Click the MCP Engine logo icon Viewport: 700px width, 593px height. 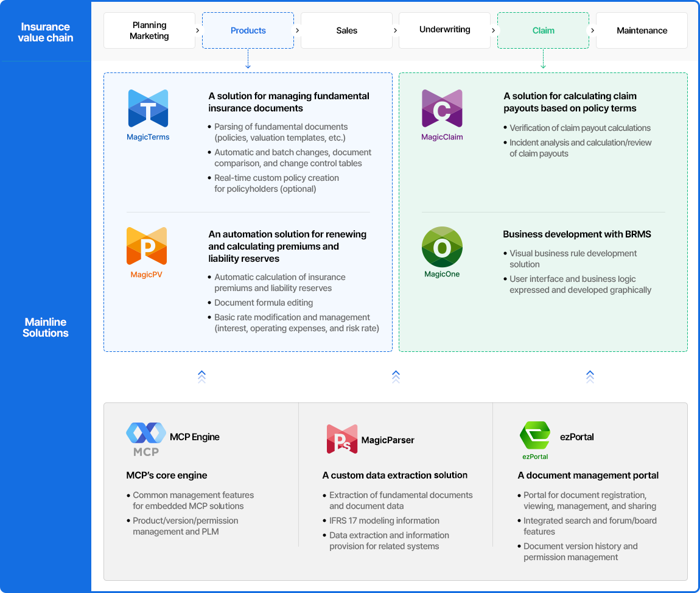coord(146,439)
